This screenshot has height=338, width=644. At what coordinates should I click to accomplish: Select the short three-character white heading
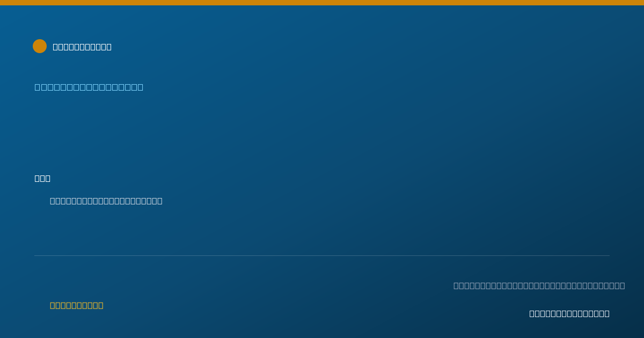[x=42, y=178]
